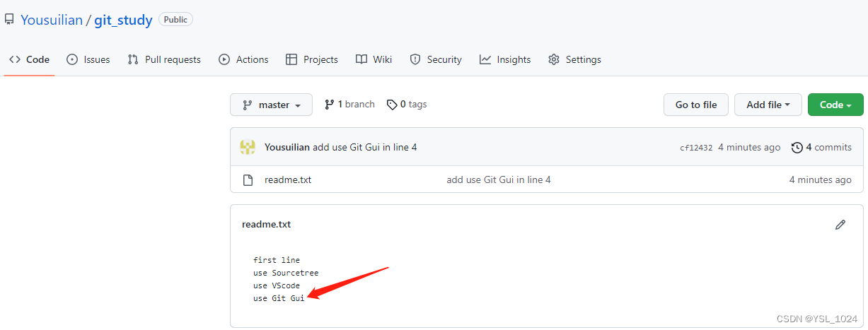Expand the master branch dropdown
Screen dimensions: 868x330
pyautogui.click(x=272, y=105)
